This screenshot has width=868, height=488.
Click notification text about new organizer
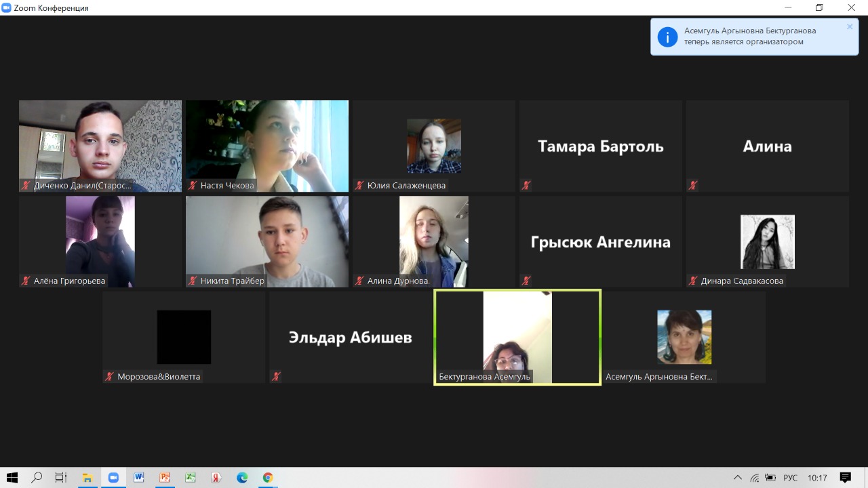pos(750,36)
